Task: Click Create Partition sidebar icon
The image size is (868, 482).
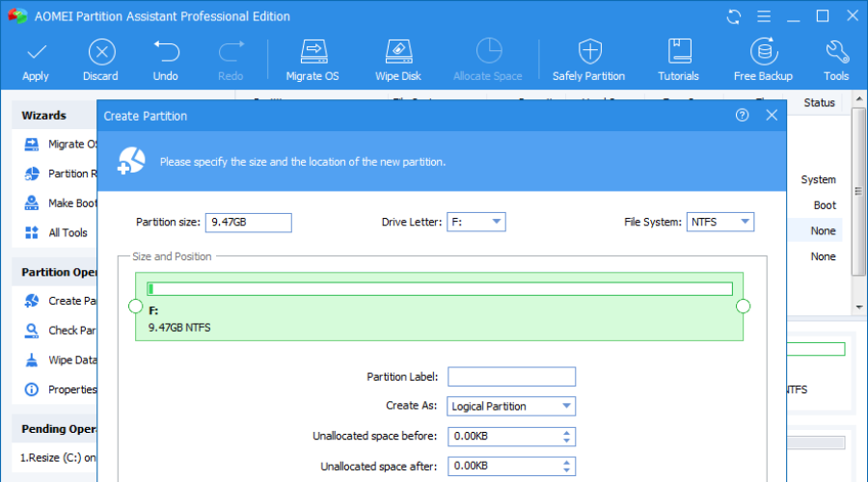Action: tap(32, 301)
